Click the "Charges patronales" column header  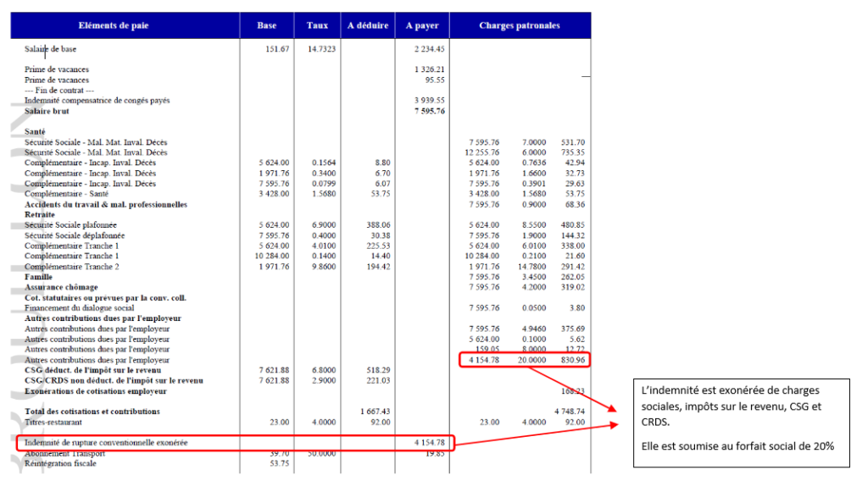[520, 25]
